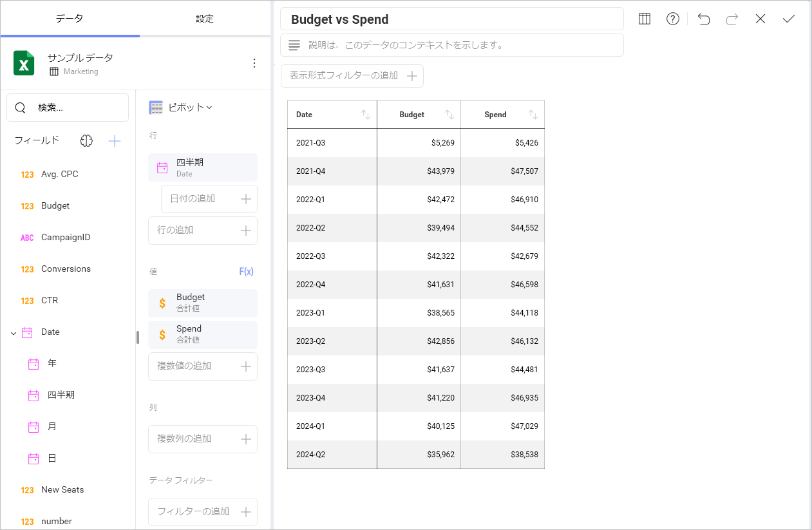Click the 複数値の追加 add values button

tap(203, 366)
